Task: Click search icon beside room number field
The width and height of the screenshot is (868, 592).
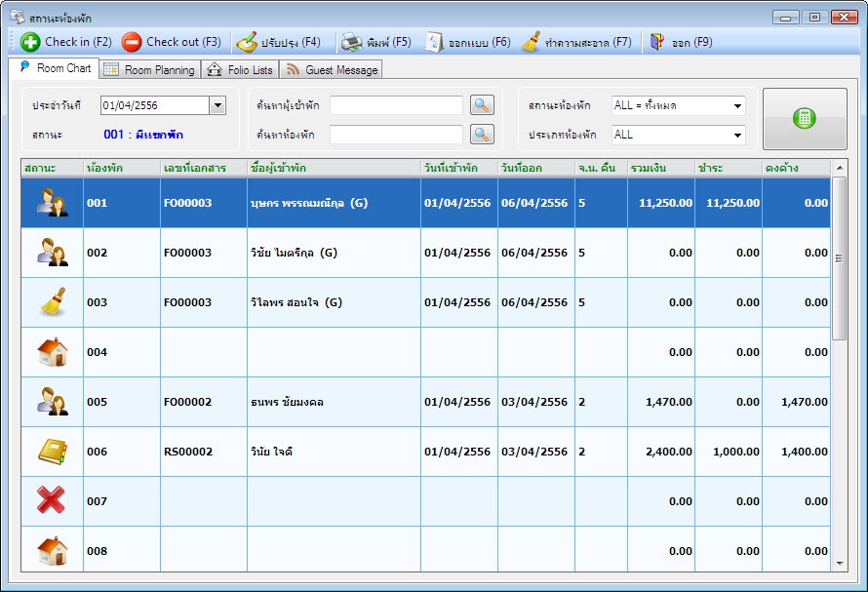Action: pos(482,135)
